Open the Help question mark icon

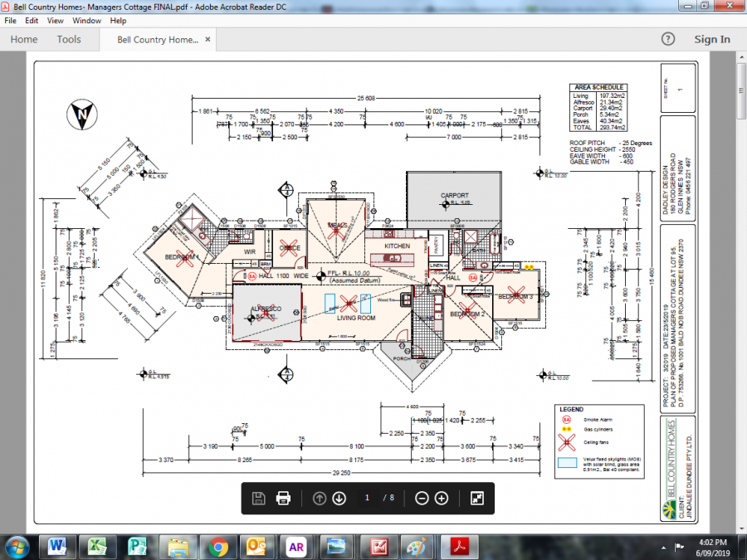coord(668,39)
